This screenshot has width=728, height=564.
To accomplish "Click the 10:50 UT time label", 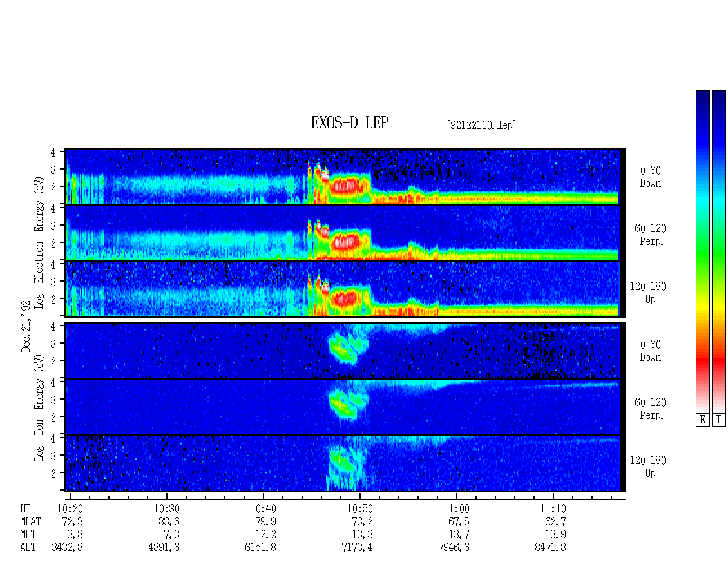I will pyautogui.click(x=360, y=509).
